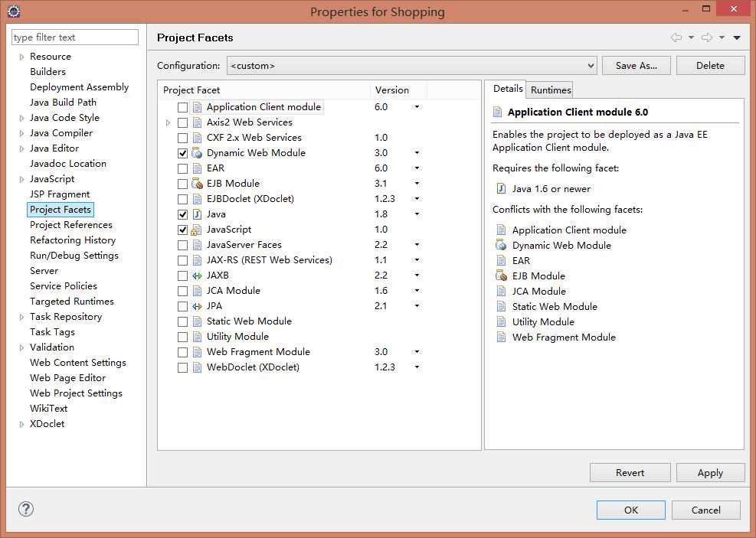Viewport: 756px width, 538px height.
Task: Click the JAXB facet icon
Action: (197, 276)
